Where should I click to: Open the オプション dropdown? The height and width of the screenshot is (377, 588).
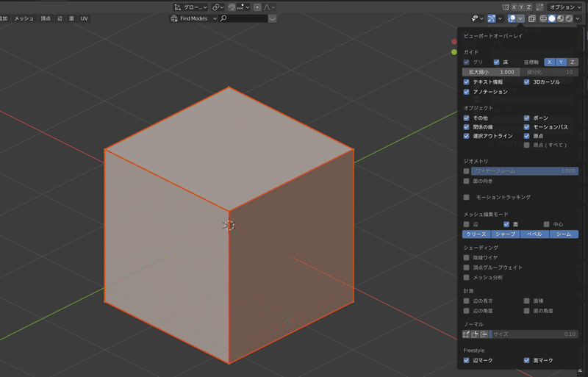[564, 7]
